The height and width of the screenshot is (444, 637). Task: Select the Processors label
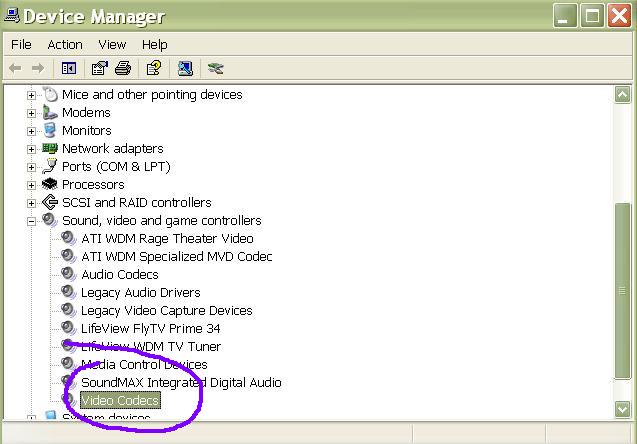click(x=93, y=184)
